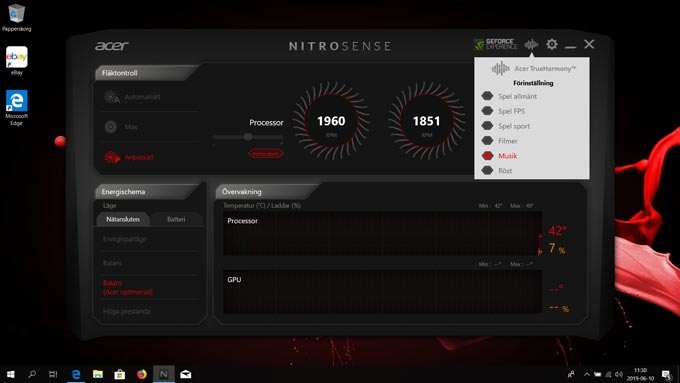Choose Filmer sound preset
680x383 pixels.
pos(500,141)
